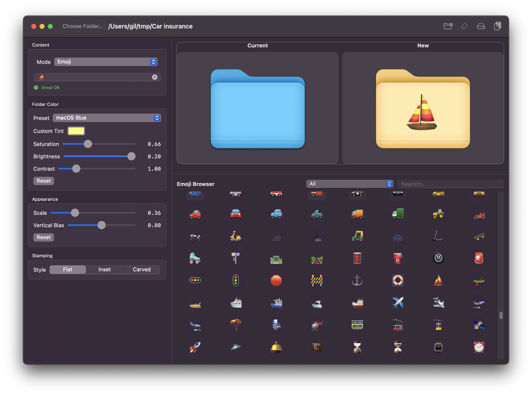
Task: Switch stamping style to Carved
Action: click(x=141, y=269)
